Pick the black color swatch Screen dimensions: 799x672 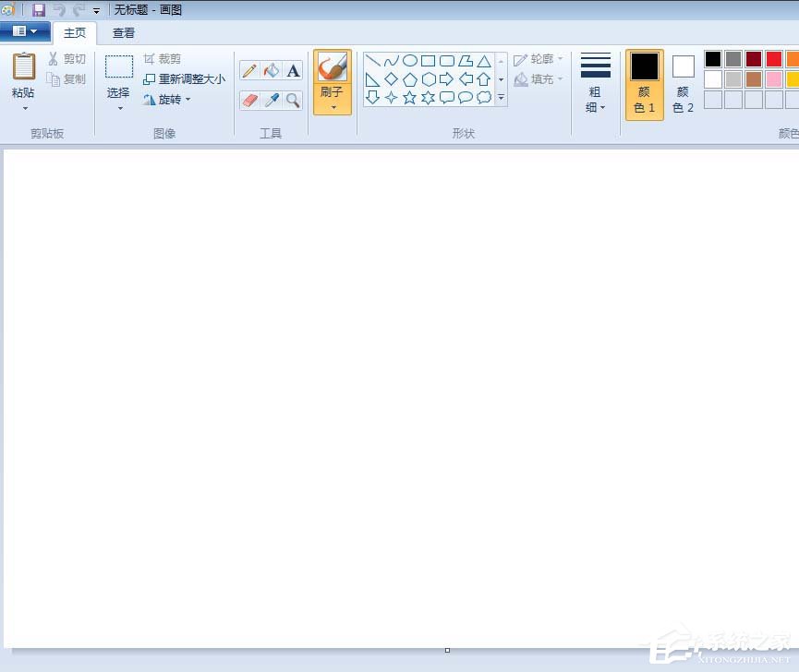pos(713,59)
